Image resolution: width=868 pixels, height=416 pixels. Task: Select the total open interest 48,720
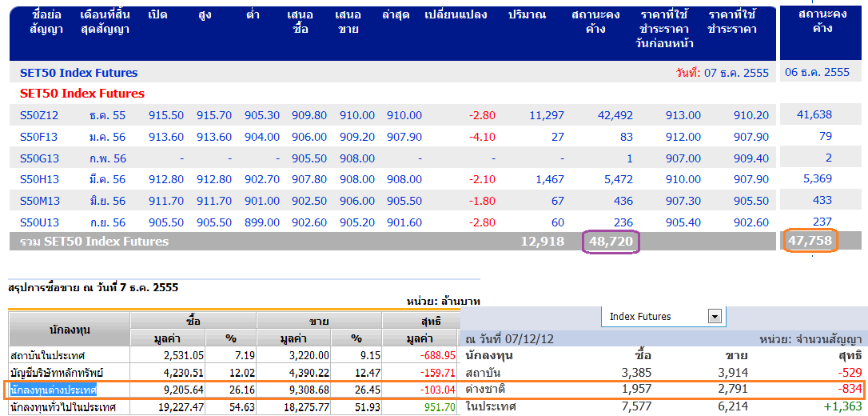click(611, 242)
